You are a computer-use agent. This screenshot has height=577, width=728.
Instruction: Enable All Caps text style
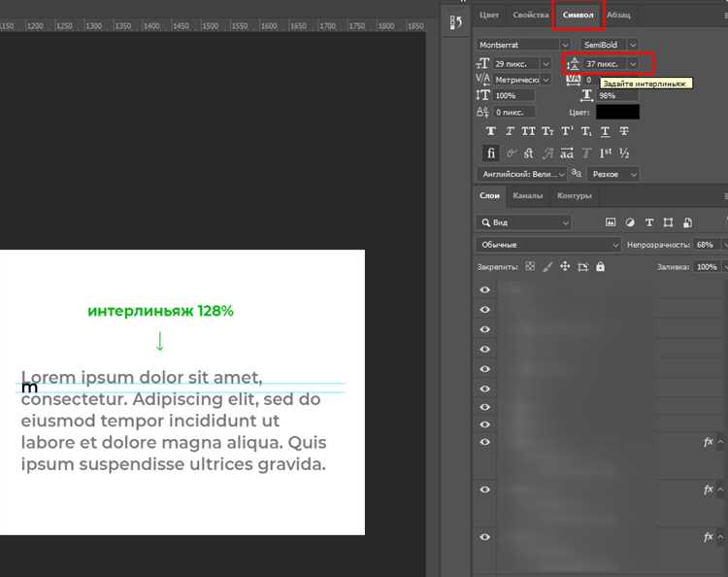(528, 131)
